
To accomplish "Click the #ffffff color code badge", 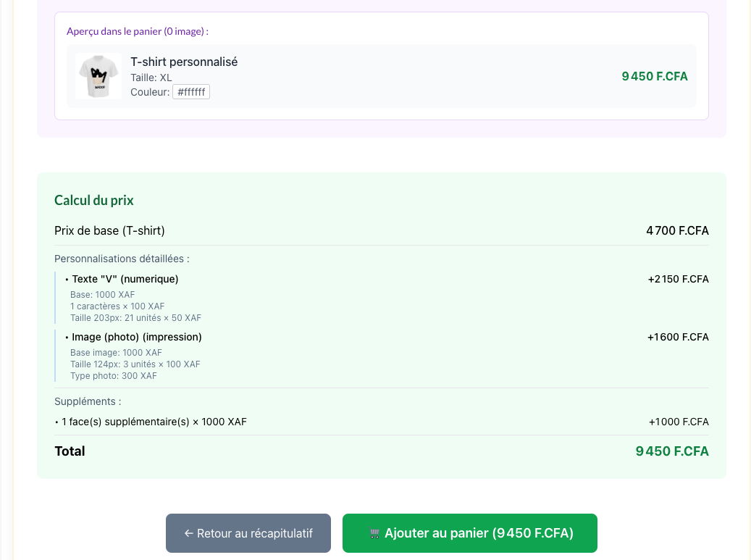I will [x=191, y=92].
